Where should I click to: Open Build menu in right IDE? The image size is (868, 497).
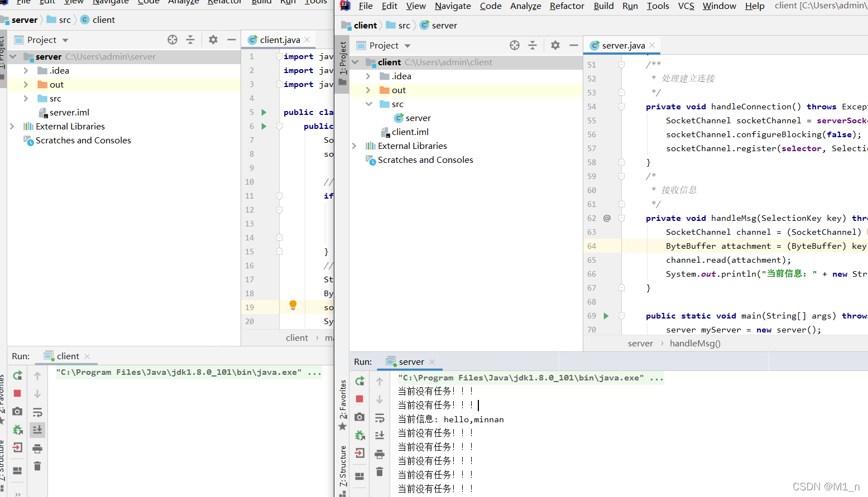click(x=603, y=6)
